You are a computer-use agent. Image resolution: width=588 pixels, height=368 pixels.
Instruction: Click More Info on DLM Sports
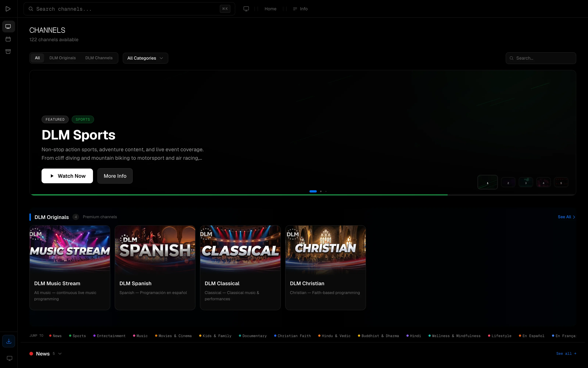tap(115, 176)
